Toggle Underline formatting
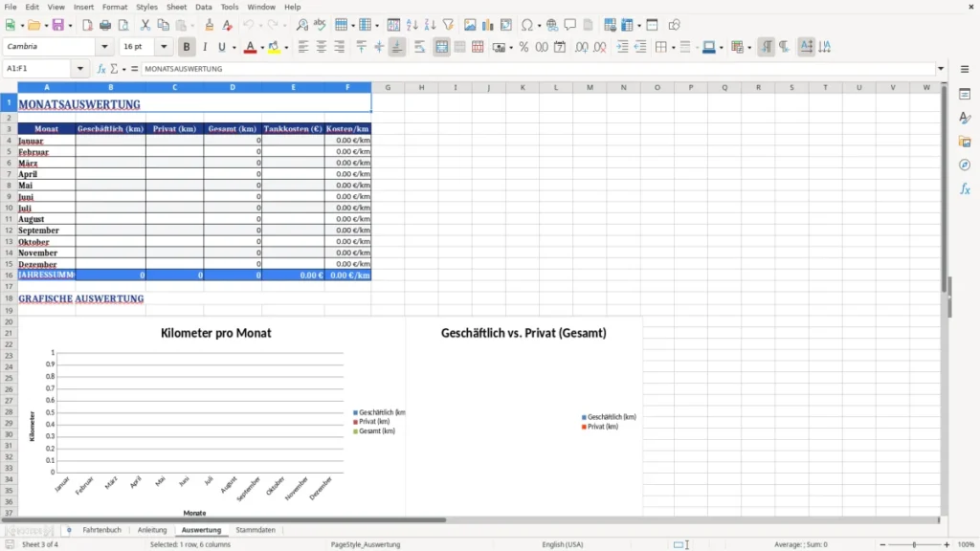Image resolution: width=980 pixels, height=551 pixels. point(222,47)
